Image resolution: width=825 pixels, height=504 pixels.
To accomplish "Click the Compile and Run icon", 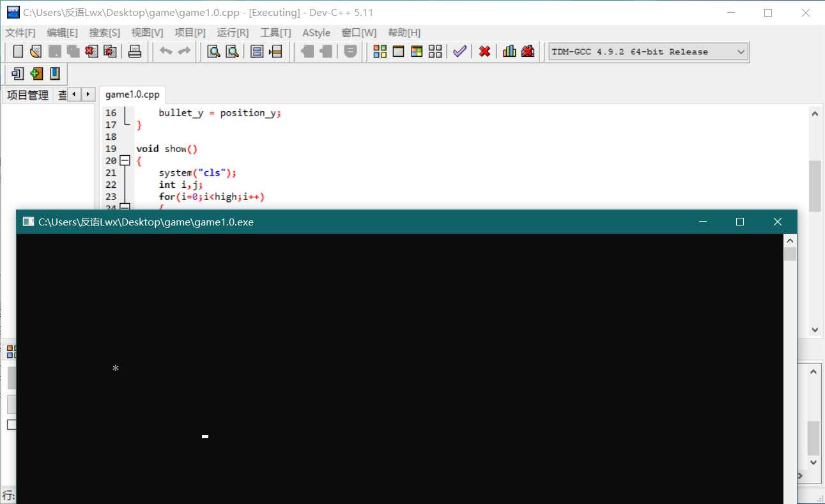I will coord(417,52).
